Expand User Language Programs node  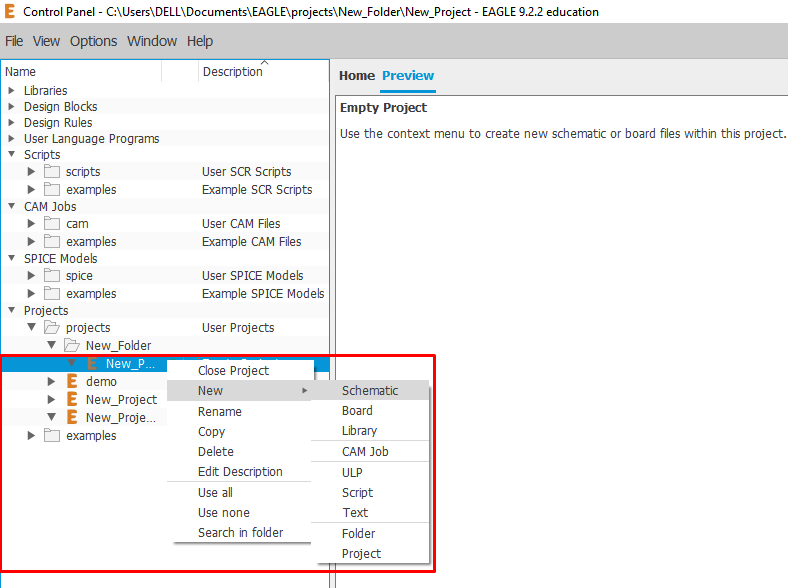coord(12,139)
